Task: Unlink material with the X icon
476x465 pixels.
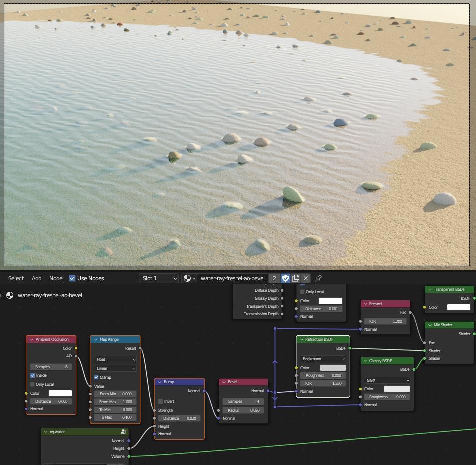Action: [x=306, y=278]
